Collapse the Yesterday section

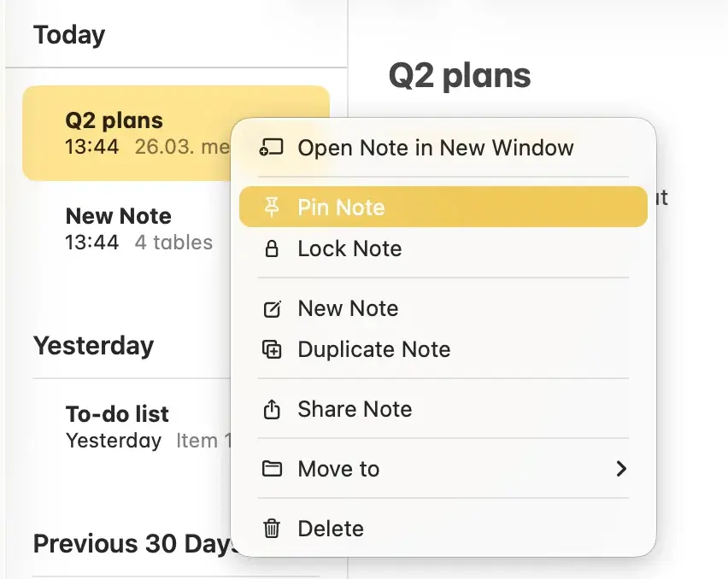tap(93, 346)
